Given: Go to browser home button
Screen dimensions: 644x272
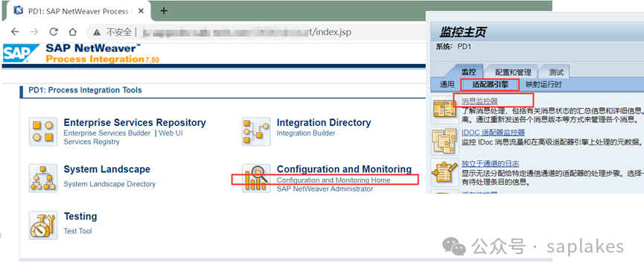Looking at the screenshot, I should point(72,32).
